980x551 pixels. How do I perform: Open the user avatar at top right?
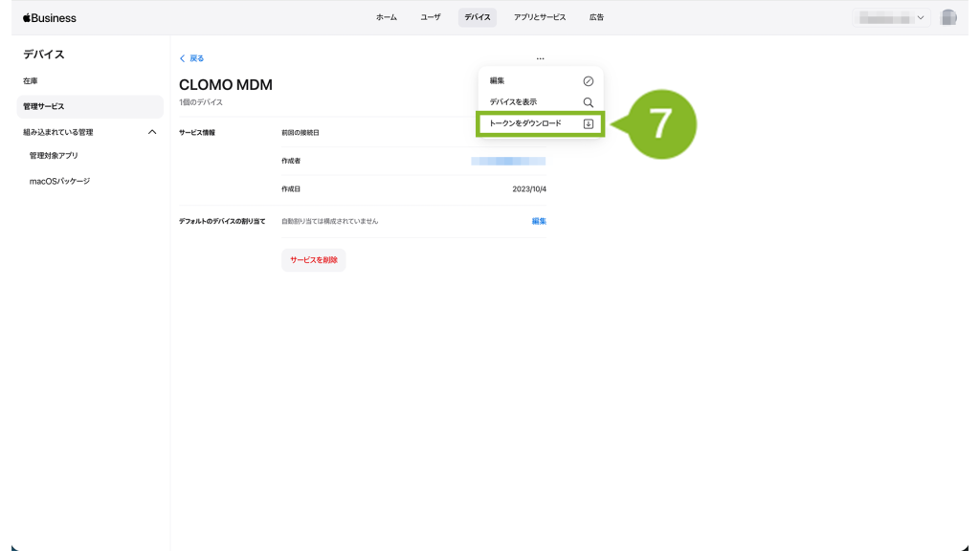click(947, 18)
